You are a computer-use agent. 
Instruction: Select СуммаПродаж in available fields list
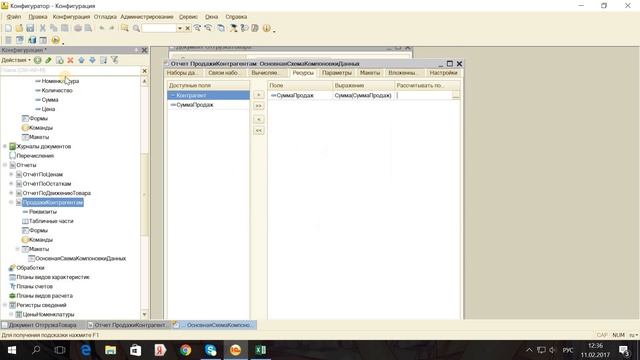(x=209, y=105)
